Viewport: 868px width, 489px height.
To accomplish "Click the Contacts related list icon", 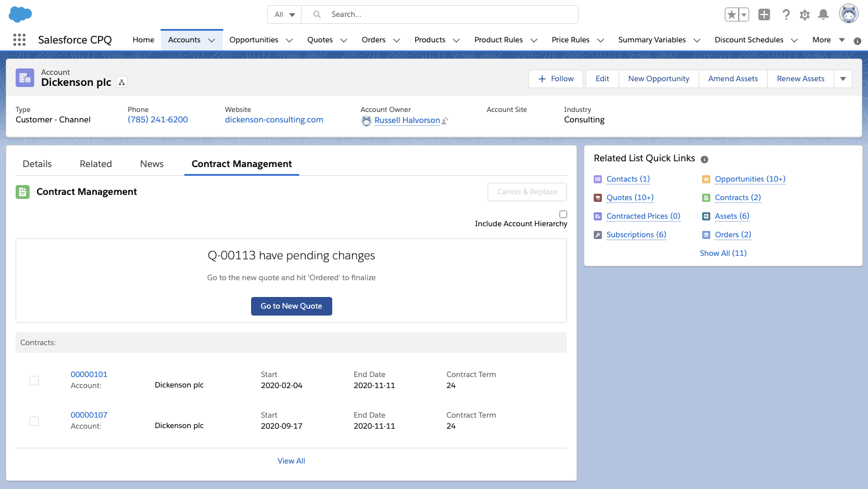I will 598,179.
